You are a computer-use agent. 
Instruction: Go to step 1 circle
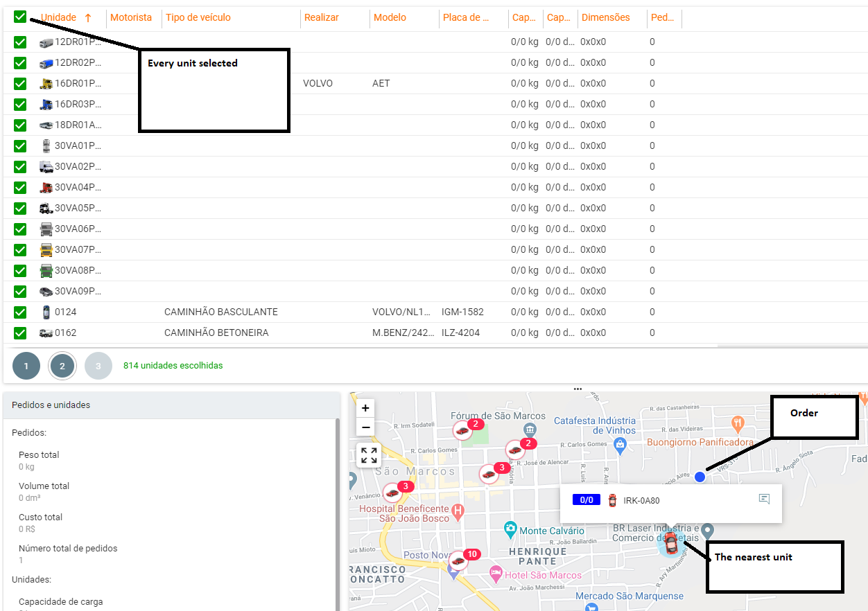pos(26,366)
